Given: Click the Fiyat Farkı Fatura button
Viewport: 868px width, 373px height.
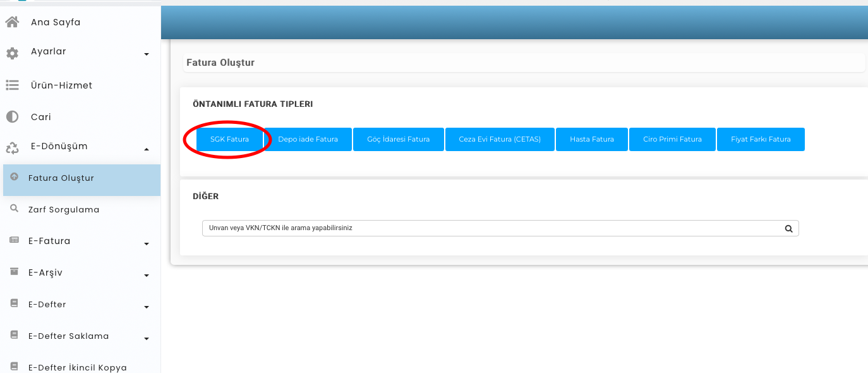Looking at the screenshot, I should (761, 139).
